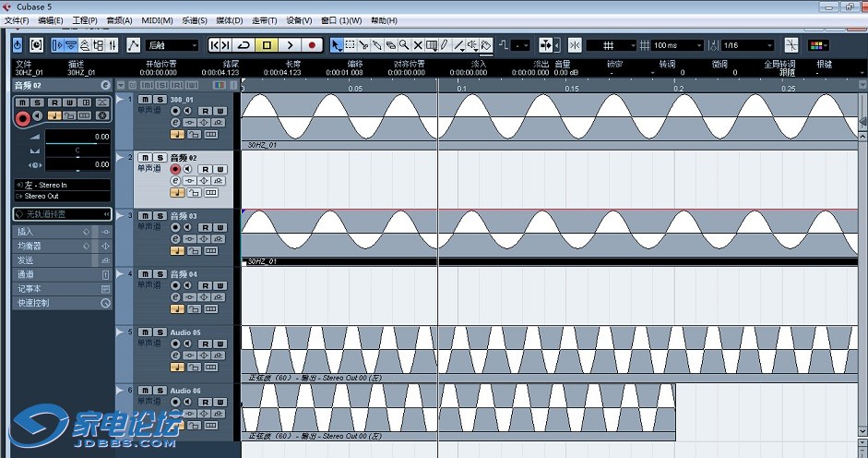This screenshot has width=868, height=458.
Task: Expand automation lane for track 5
Action: pos(120,332)
